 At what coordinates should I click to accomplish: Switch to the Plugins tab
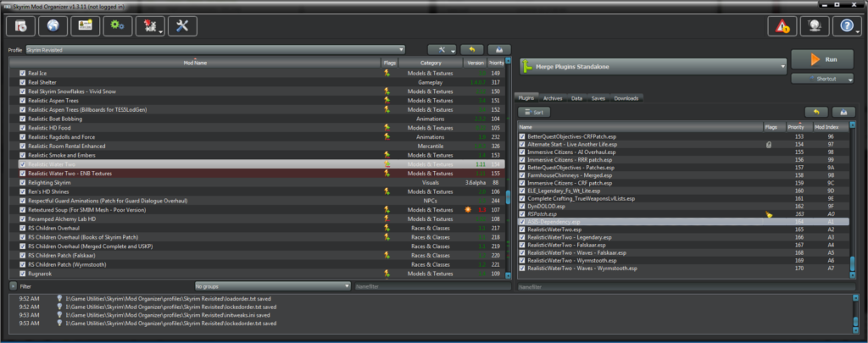pyautogui.click(x=526, y=98)
